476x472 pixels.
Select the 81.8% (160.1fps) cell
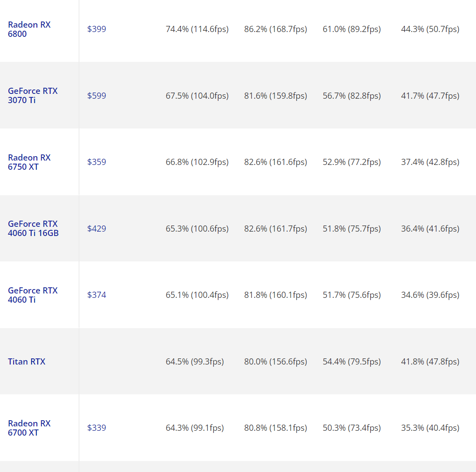click(276, 295)
